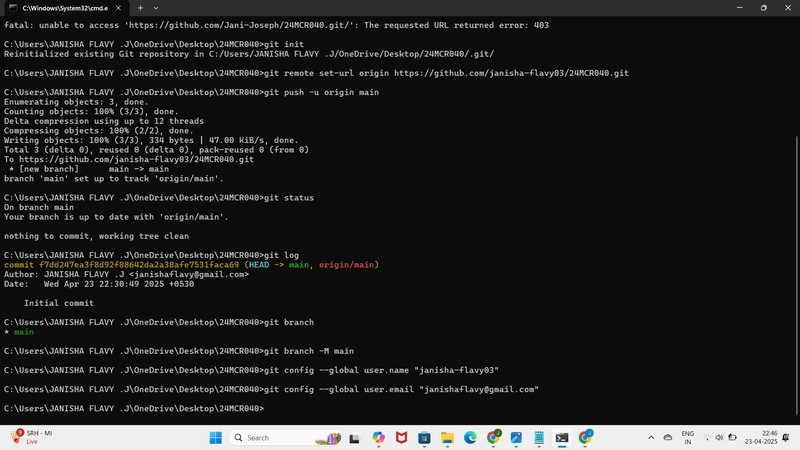
Task: Open the Photos app in taskbar
Action: point(516,438)
